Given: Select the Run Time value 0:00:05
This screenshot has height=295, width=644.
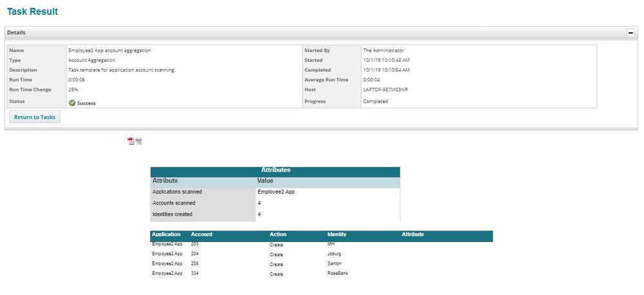Looking at the screenshot, I should [77, 80].
